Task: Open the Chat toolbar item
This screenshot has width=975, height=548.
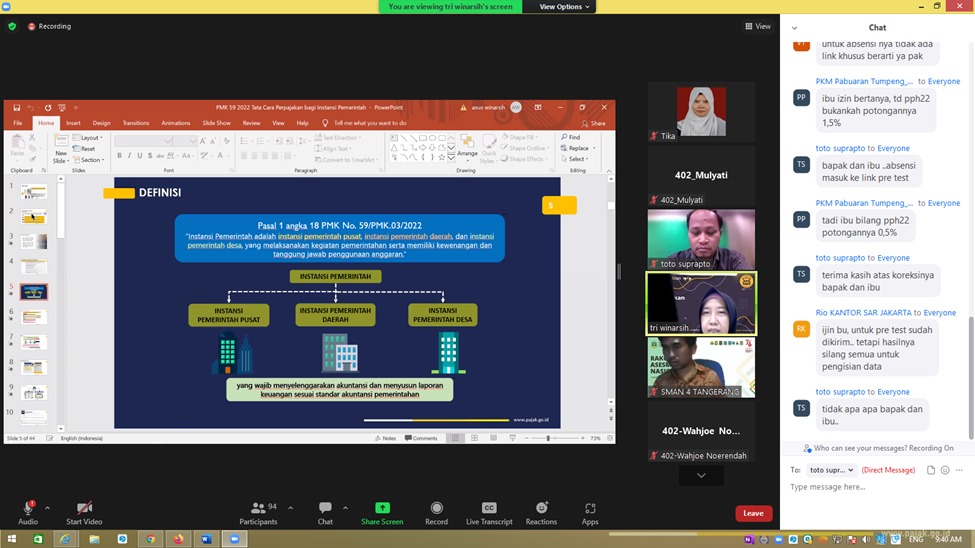Action: tap(325, 508)
